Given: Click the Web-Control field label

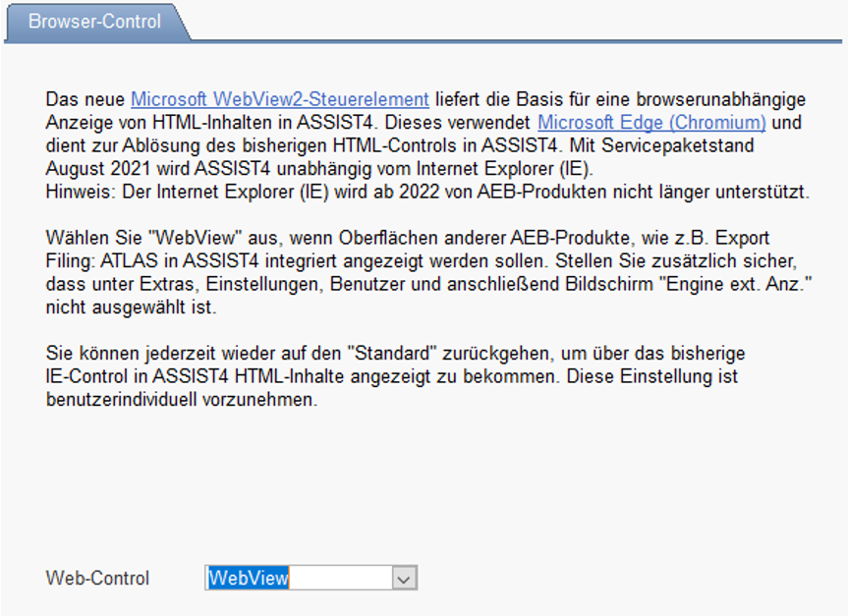Looking at the screenshot, I should tap(97, 579).
